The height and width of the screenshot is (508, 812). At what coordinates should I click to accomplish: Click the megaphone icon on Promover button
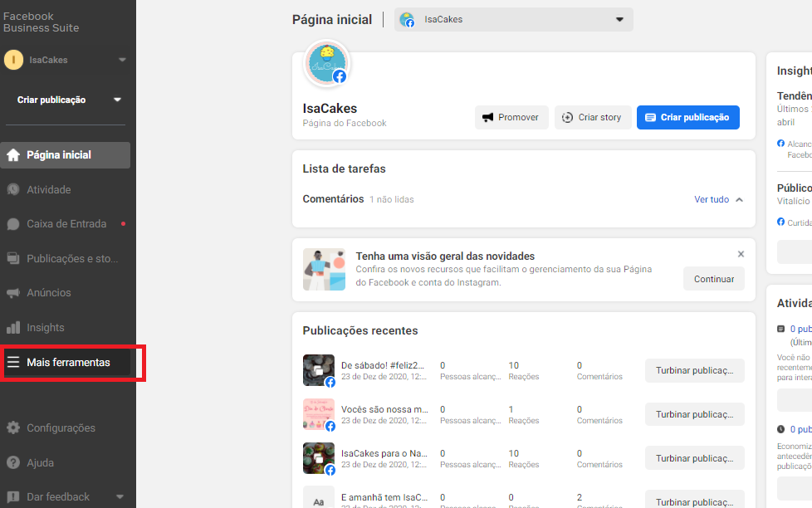coord(488,118)
